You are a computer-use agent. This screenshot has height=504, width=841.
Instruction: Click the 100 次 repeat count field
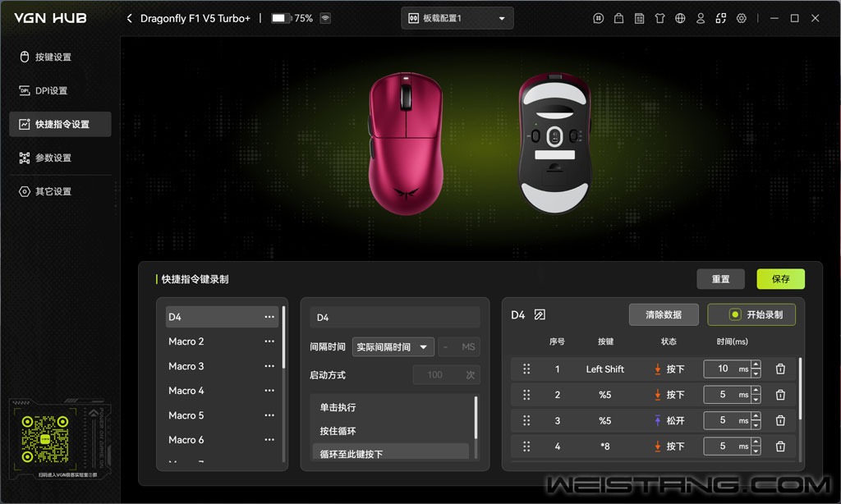446,375
